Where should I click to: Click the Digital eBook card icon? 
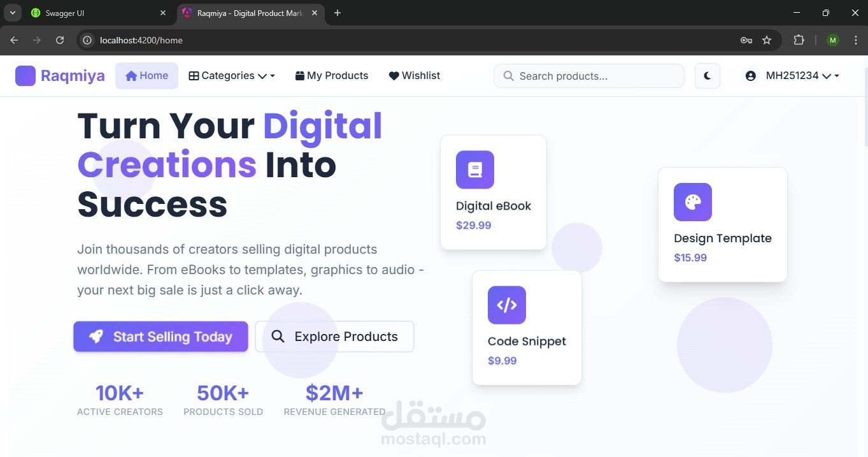tap(475, 170)
